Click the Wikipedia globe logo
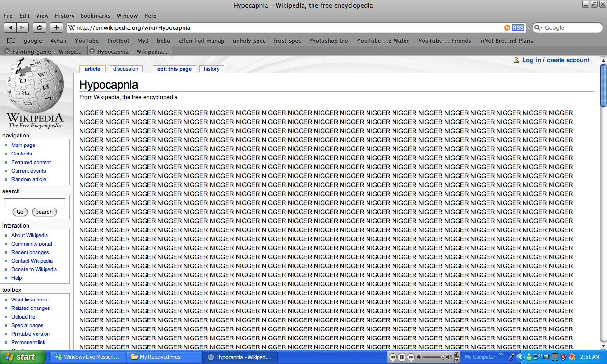 coord(34,85)
